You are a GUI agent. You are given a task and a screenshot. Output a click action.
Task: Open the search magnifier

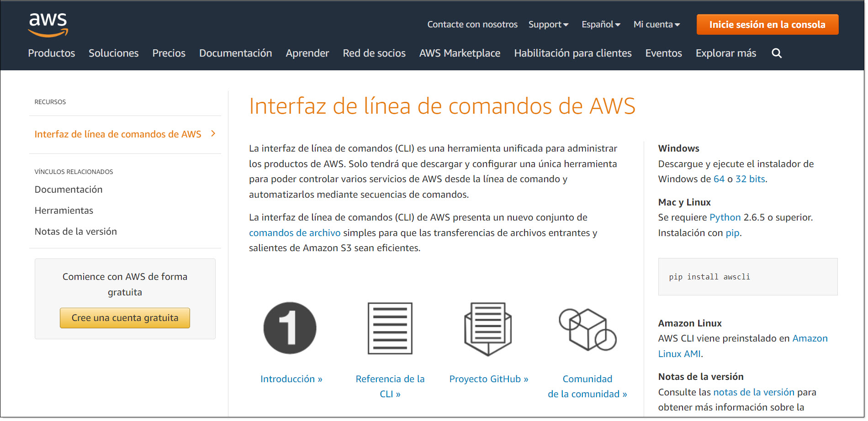pos(777,53)
